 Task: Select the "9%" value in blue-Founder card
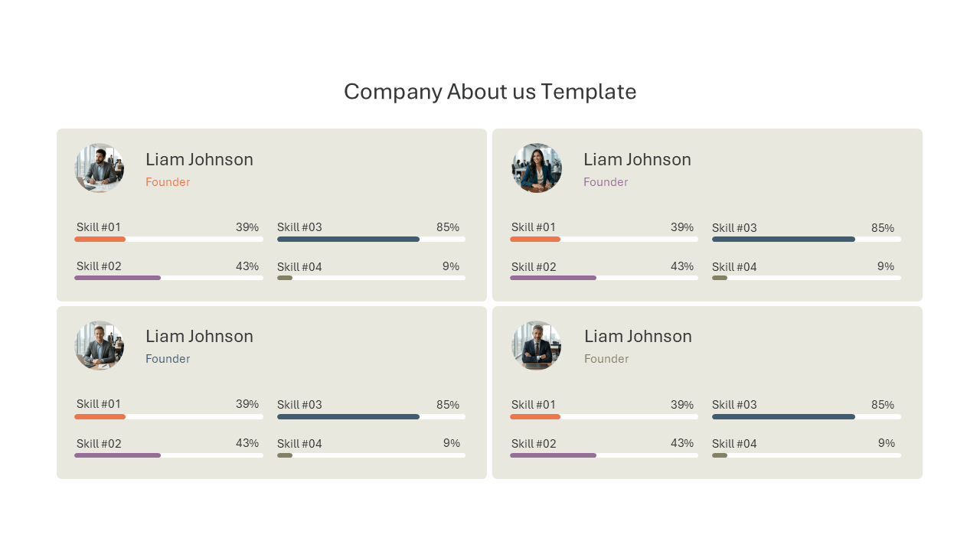tap(452, 443)
